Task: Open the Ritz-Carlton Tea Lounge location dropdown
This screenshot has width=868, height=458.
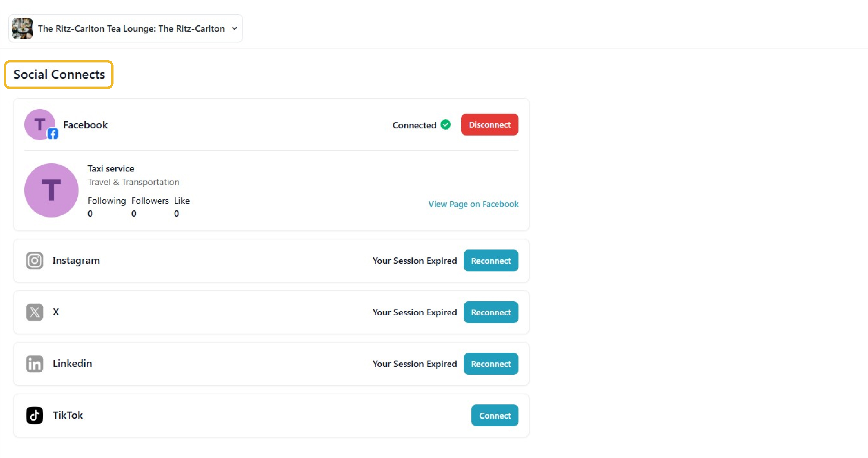Action: pos(131,29)
